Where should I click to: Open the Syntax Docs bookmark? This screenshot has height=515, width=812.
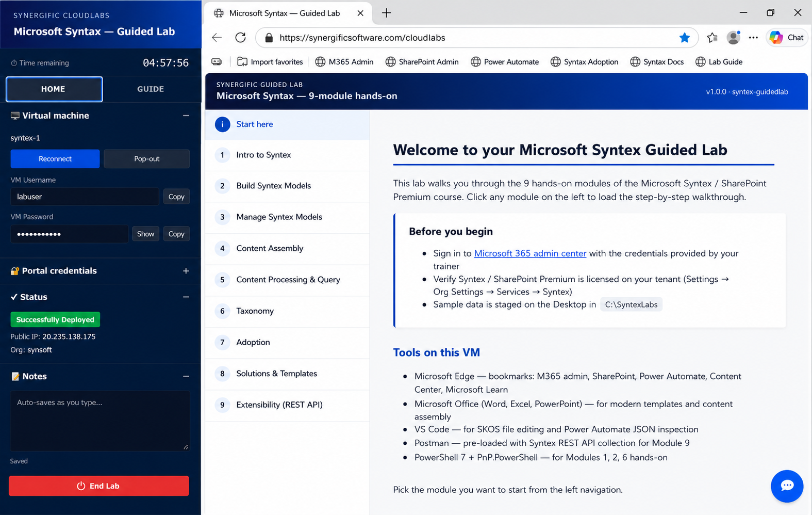657,62
